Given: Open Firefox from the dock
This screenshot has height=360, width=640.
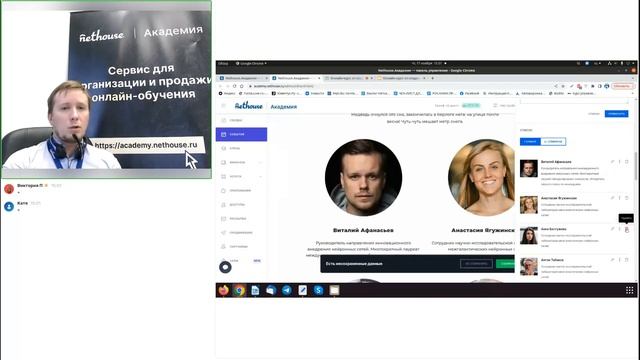Looking at the screenshot, I should pos(223,290).
